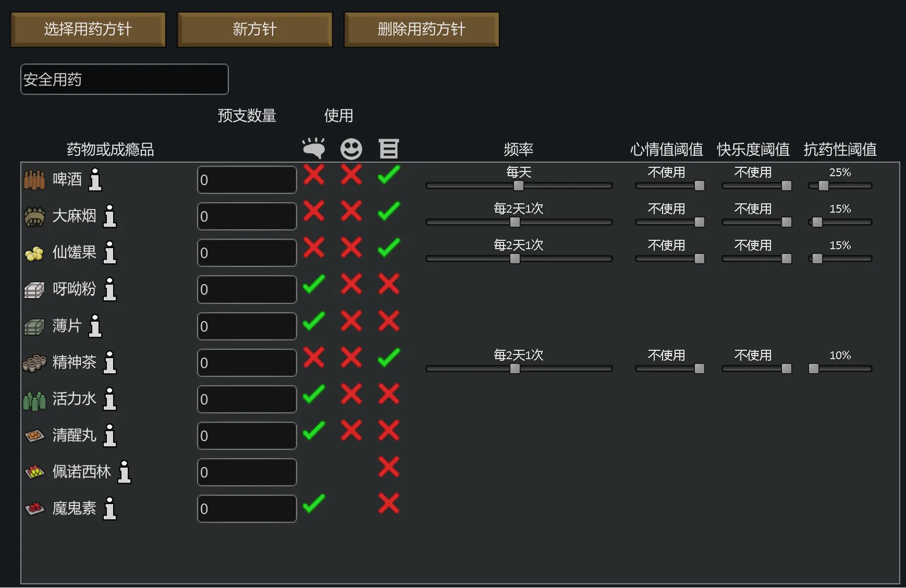Screen dimensions: 906x588
Task: View info for 精神茶
Action: pyautogui.click(x=109, y=362)
